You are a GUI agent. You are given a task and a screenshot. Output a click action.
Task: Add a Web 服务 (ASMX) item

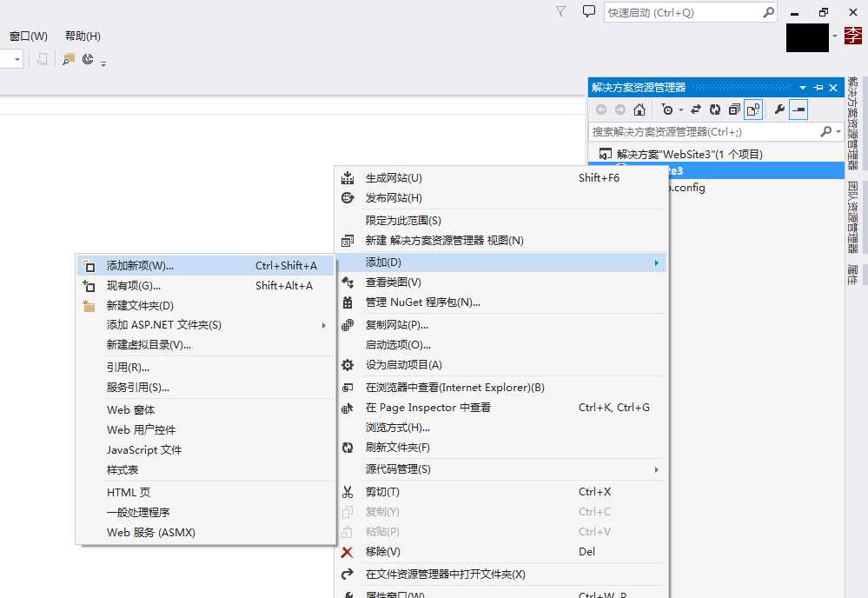click(x=206, y=533)
